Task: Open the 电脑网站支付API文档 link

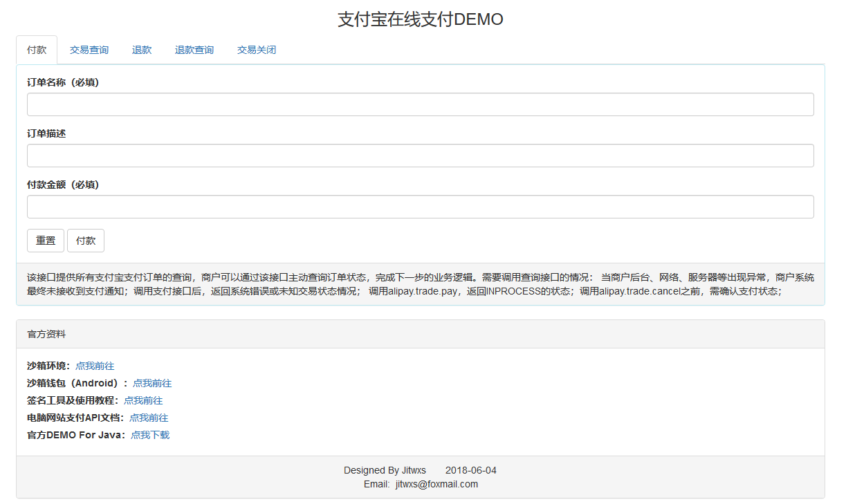Action: tap(148, 418)
